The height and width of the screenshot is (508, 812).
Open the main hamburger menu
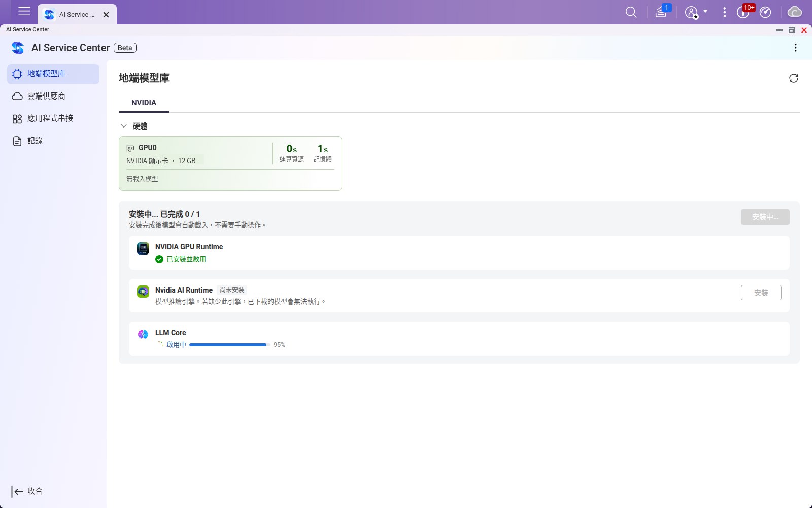(24, 11)
